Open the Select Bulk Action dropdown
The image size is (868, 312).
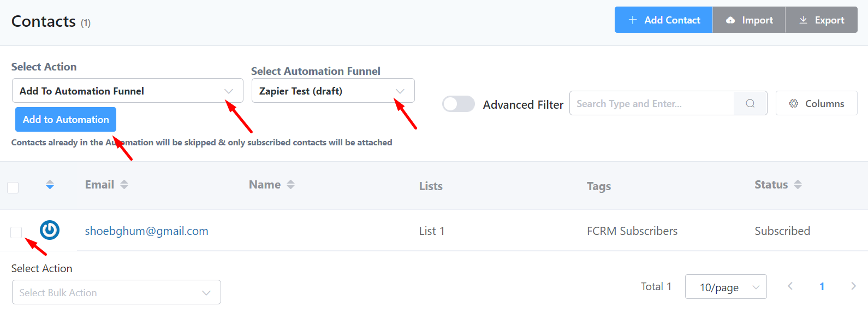[116, 292]
